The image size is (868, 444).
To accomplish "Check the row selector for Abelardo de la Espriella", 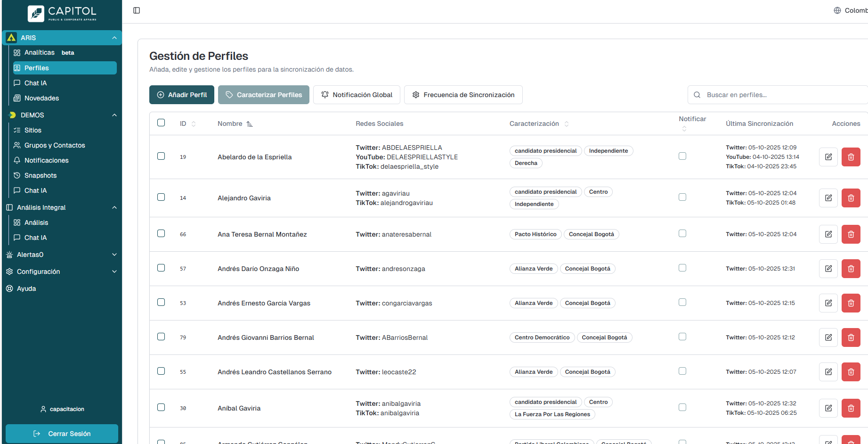I will click(x=161, y=156).
